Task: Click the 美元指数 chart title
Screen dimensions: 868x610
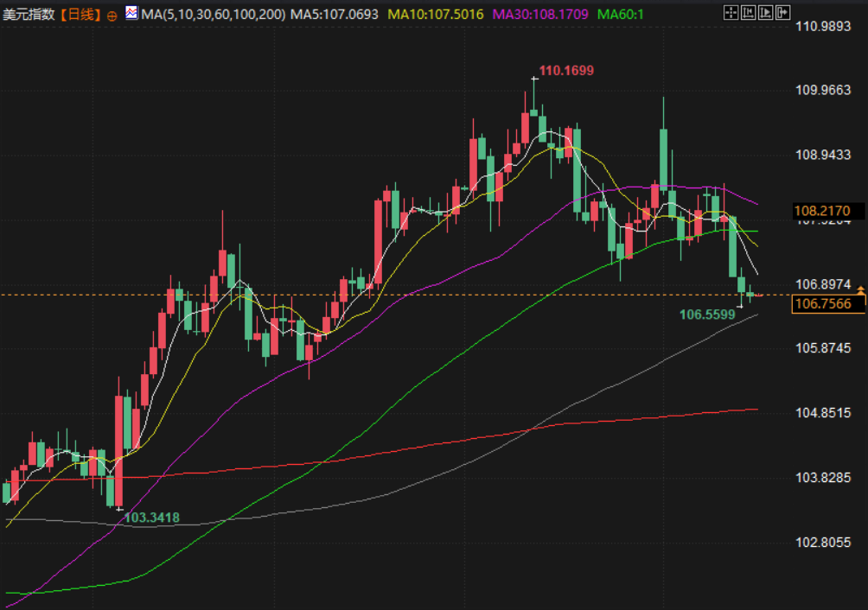Action: (29, 15)
